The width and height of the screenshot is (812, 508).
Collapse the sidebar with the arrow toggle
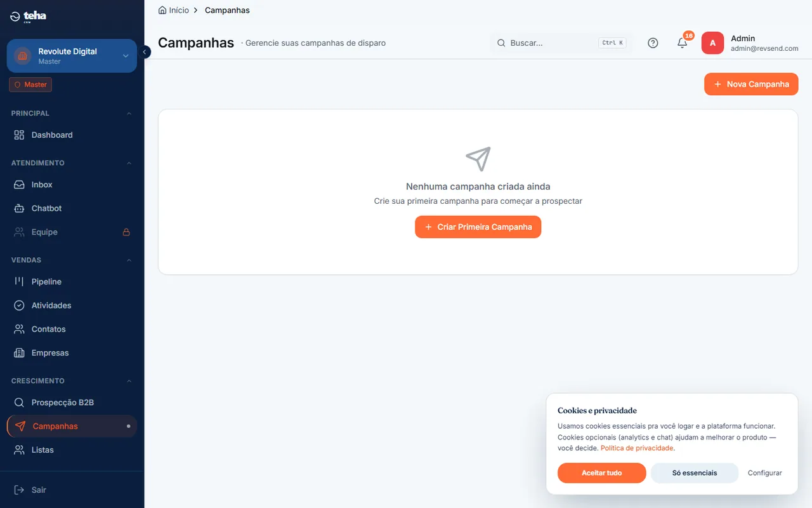[145, 52]
